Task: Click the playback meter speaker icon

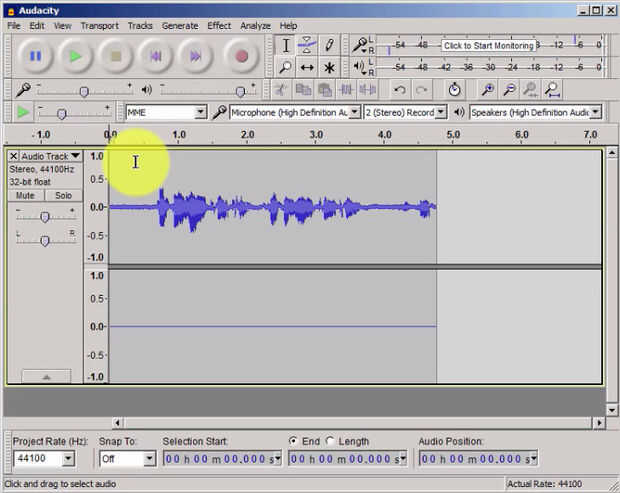Action: point(359,67)
